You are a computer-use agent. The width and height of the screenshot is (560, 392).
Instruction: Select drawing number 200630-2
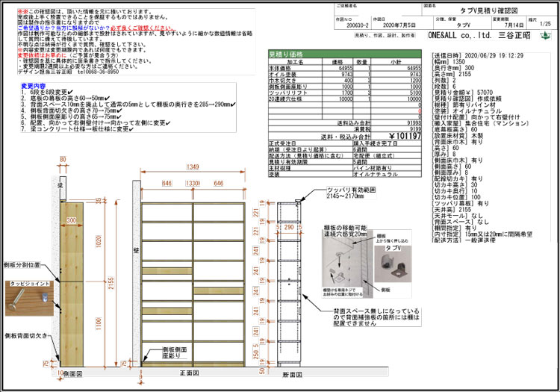point(358,25)
